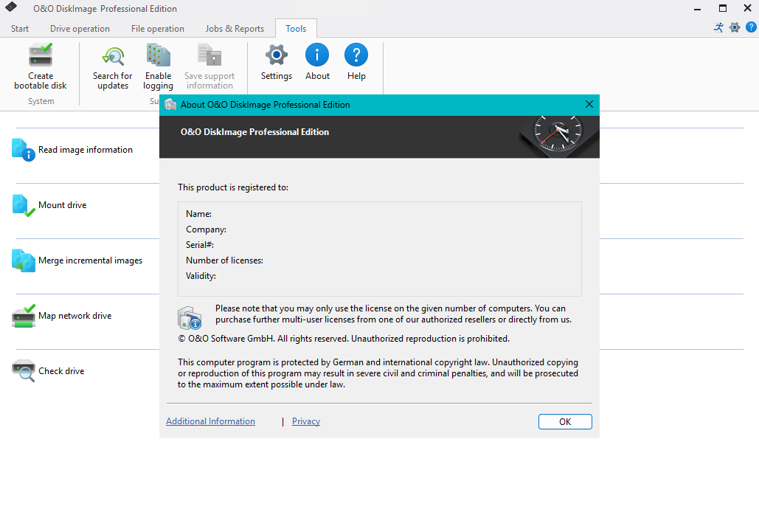Image resolution: width=759 pixels, height=532 pixels.
Task: Open the File operation tab
Action: 158,29
